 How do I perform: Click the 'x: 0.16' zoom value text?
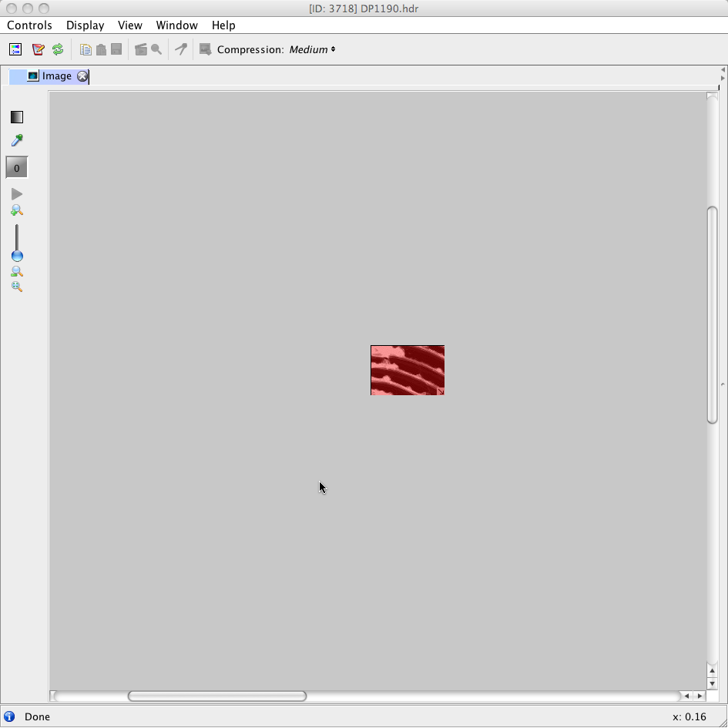point(689,716)
